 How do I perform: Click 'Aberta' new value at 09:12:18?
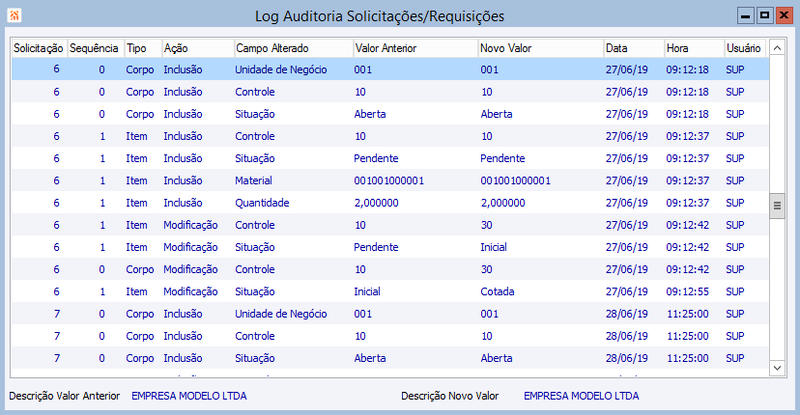(496, 114)
